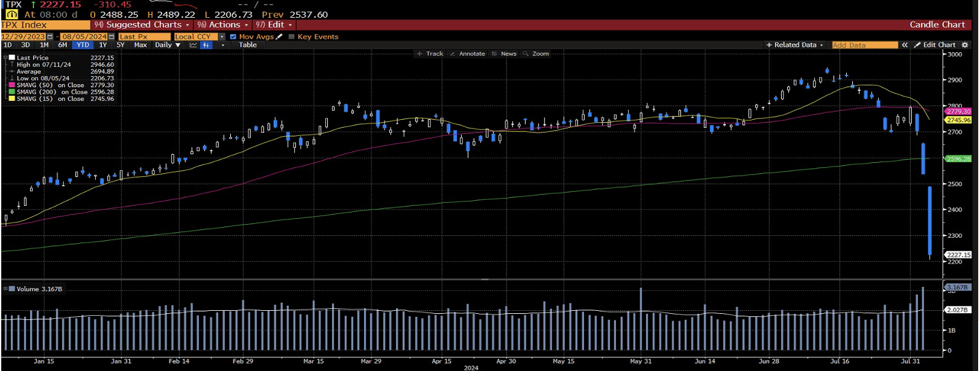
Task: Open chart settings gear icon
Action: (965, 45)
